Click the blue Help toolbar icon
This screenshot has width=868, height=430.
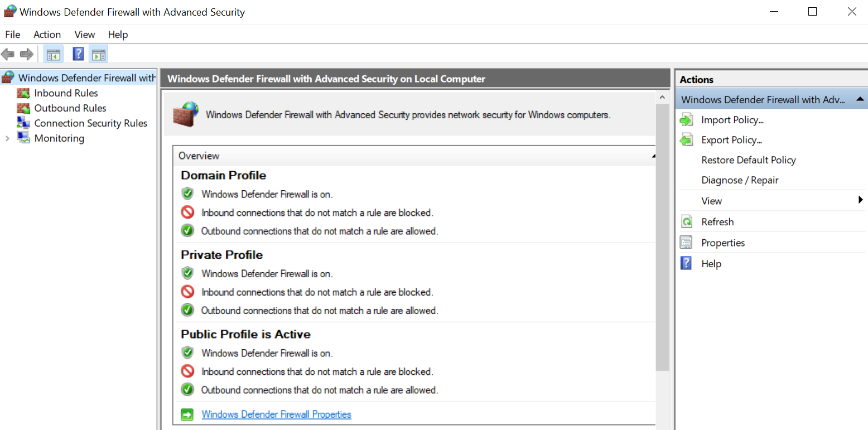[x=79, y=54]
